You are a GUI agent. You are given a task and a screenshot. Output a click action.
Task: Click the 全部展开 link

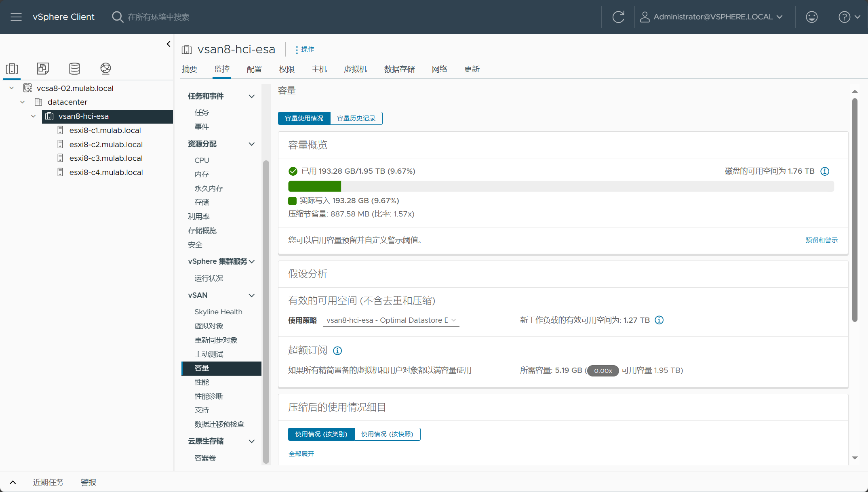[301, 454]
